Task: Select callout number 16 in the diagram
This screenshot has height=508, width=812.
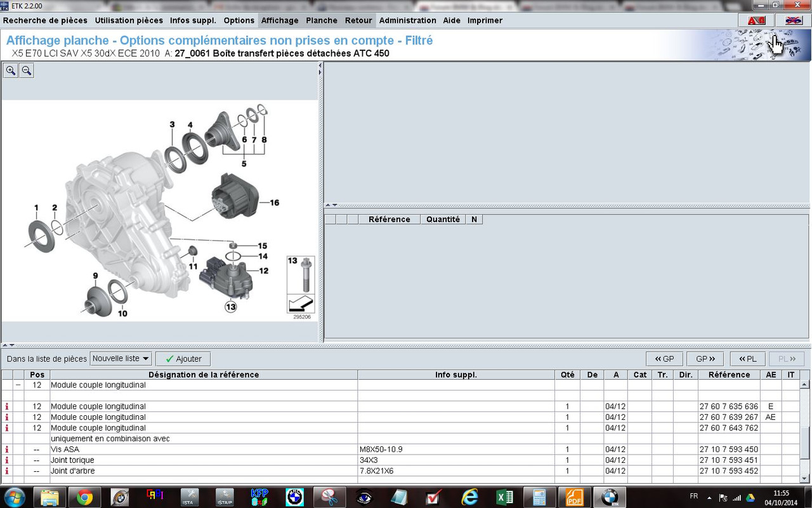Action: point(274,203)
